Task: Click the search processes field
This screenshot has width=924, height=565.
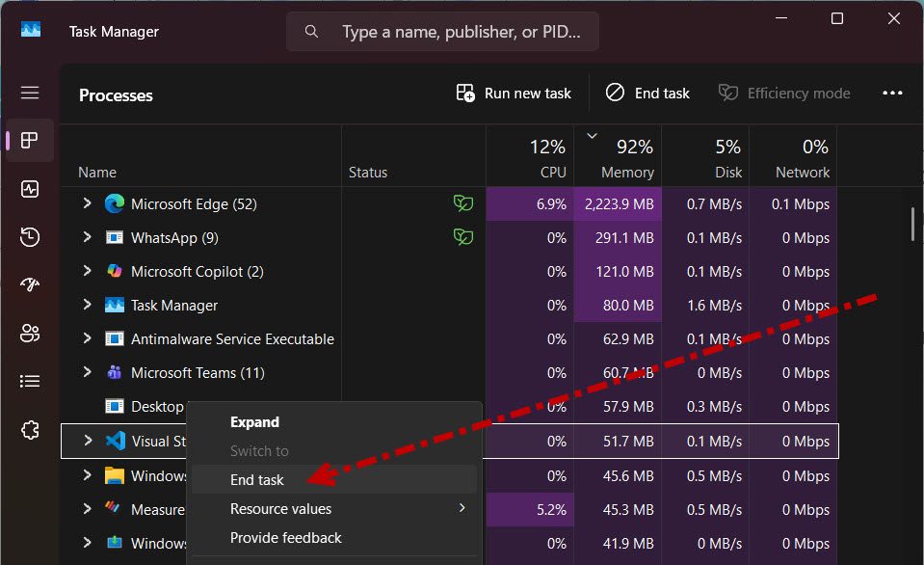Action: point(442,31)
